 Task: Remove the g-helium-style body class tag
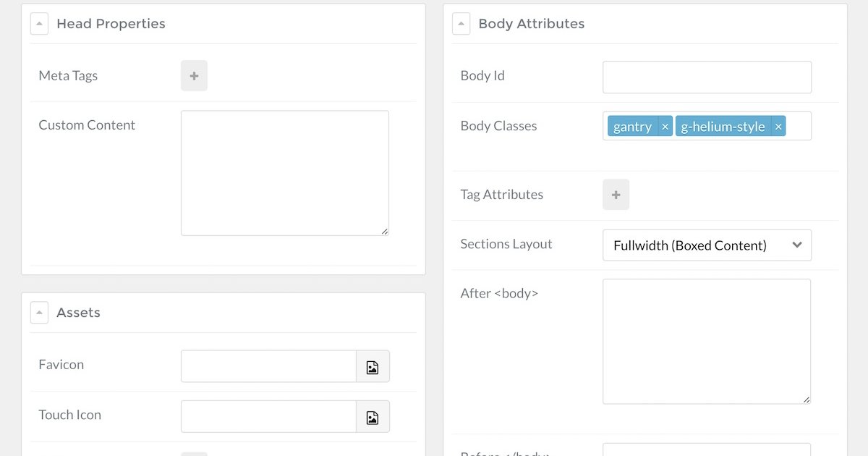coord(778,127)
